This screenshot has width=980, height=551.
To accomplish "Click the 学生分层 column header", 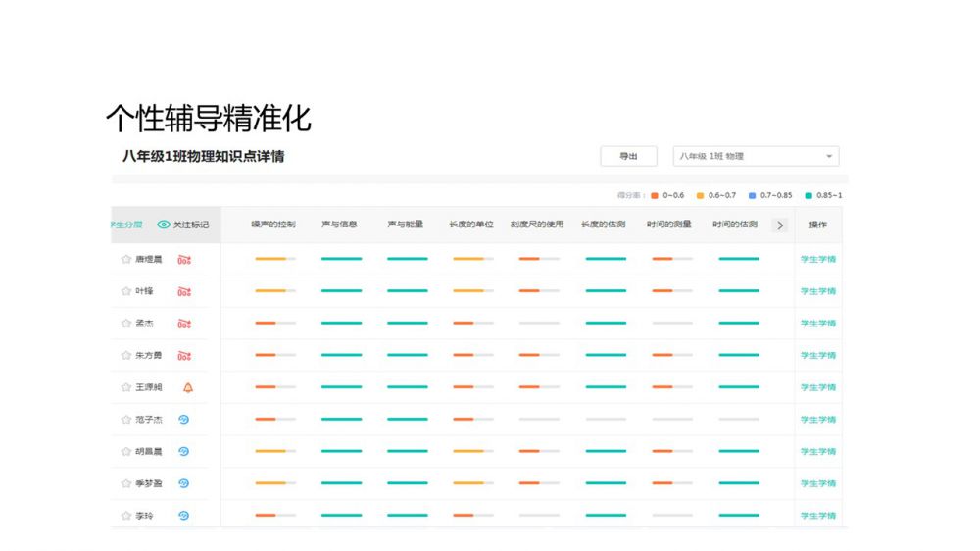I will coord(127,225).
